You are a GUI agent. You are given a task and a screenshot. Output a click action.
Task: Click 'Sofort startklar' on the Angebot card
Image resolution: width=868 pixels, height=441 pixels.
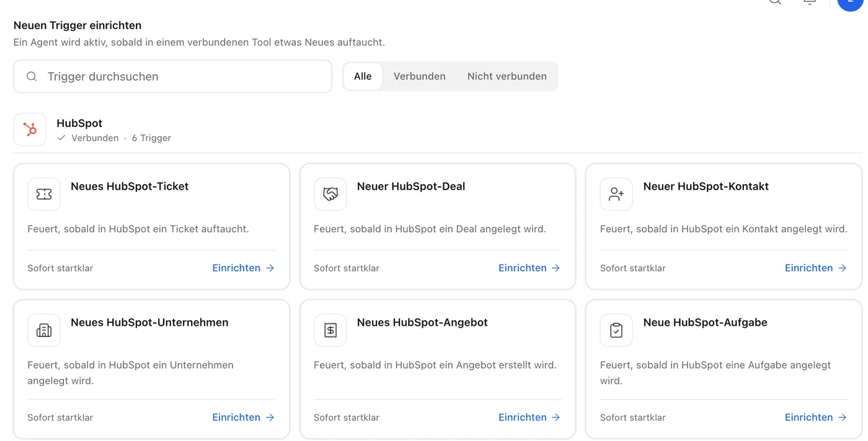point(347,417)
